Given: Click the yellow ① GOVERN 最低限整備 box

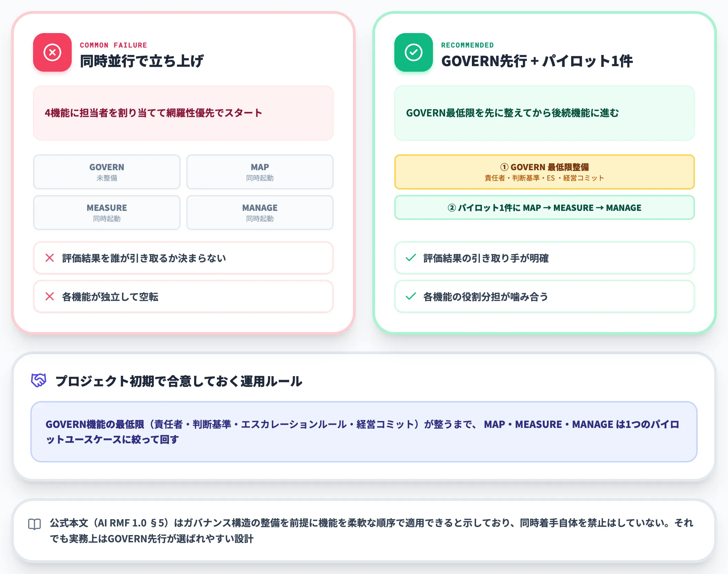Looking at the screenshot, I should click(x=545, y=172).
